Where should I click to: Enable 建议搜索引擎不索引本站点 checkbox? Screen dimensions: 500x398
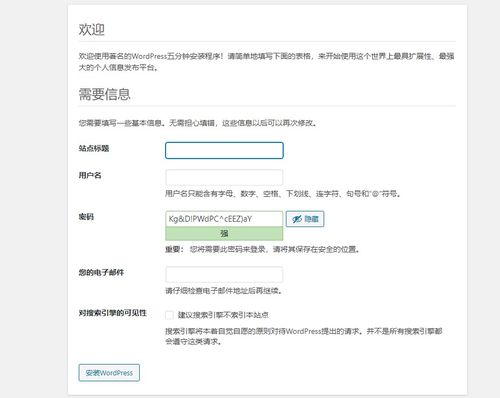coord(169,315)
